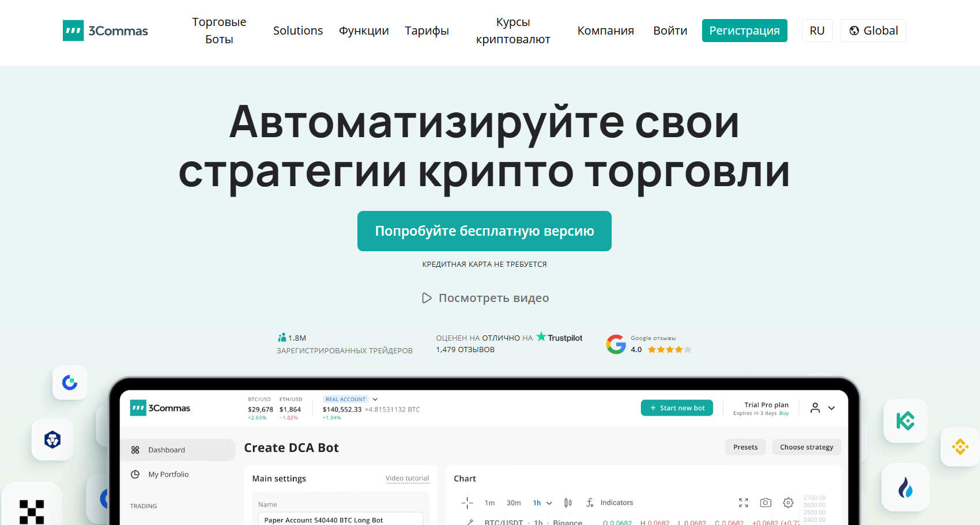Click the Presets button
The width and height of the screenshot is (980, 525).
745,447
